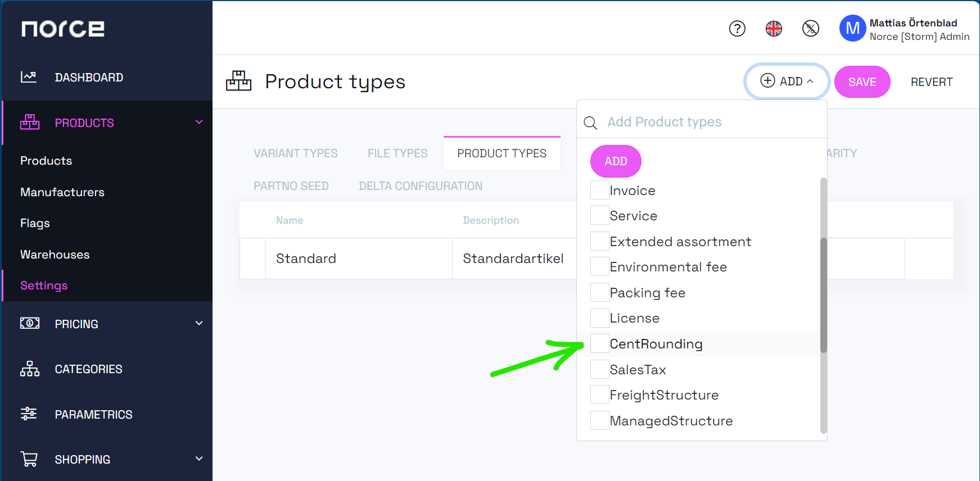
Task: Click the pink ADD button in dropdown
Action: tap(616, 161)
